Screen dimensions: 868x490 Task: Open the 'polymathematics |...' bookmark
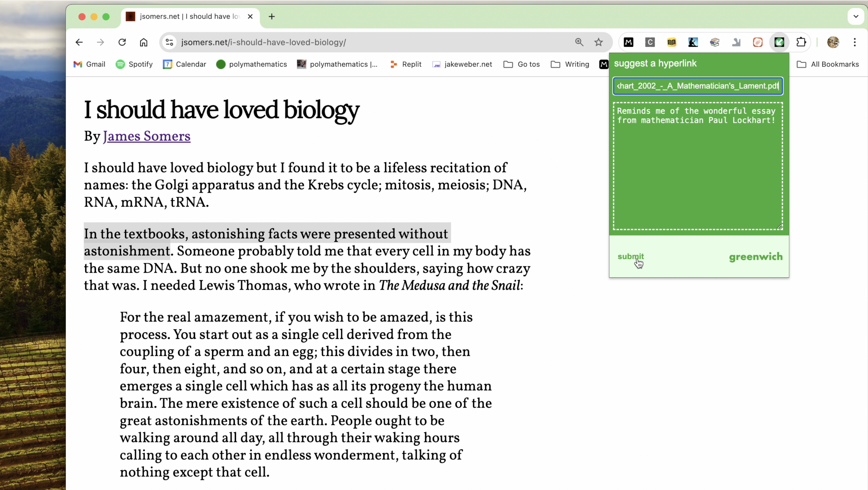[x=337, y=64]
